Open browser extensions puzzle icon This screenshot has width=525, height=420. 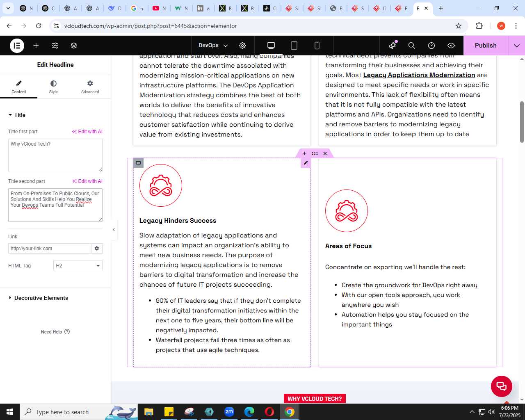[479, 26]
